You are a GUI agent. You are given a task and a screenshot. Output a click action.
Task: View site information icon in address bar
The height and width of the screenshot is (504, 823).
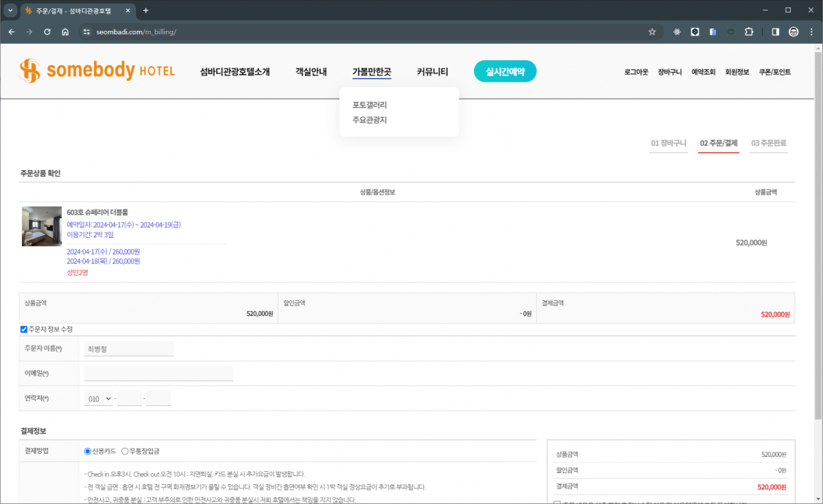(86, 32)
